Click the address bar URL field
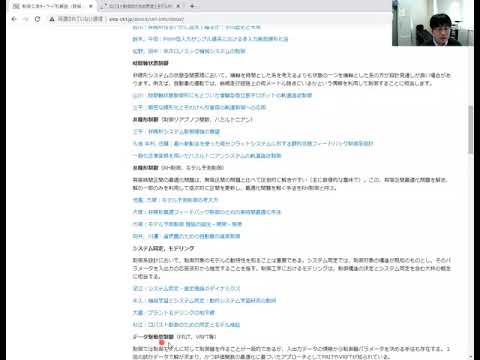Image resolution: width=480 pixels, height=360 pixels. tap(147, 19)
